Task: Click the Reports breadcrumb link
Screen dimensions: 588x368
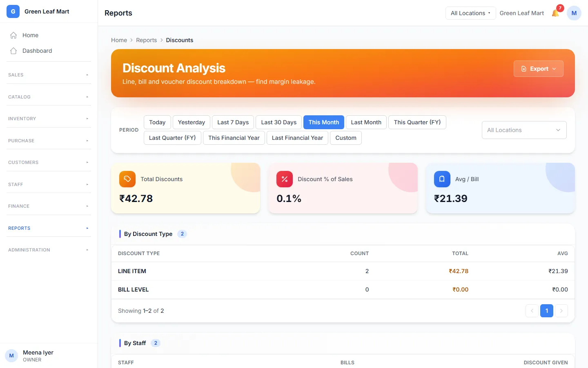Action: pyautogui.click(x=147, y=40)
